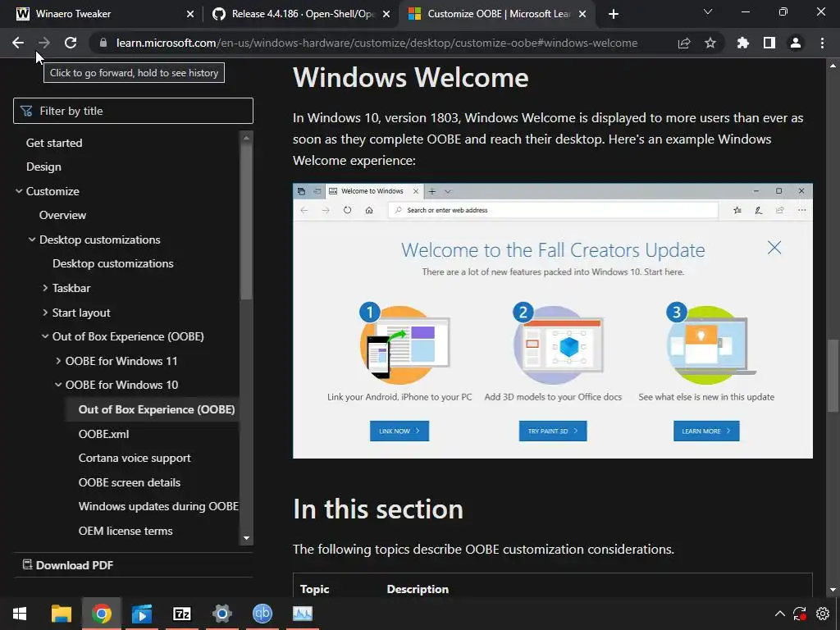The width and height of the screenshot is (840, 630).
Task: Expand OOBE for Windows 11
Action: [x=58, y=361]
